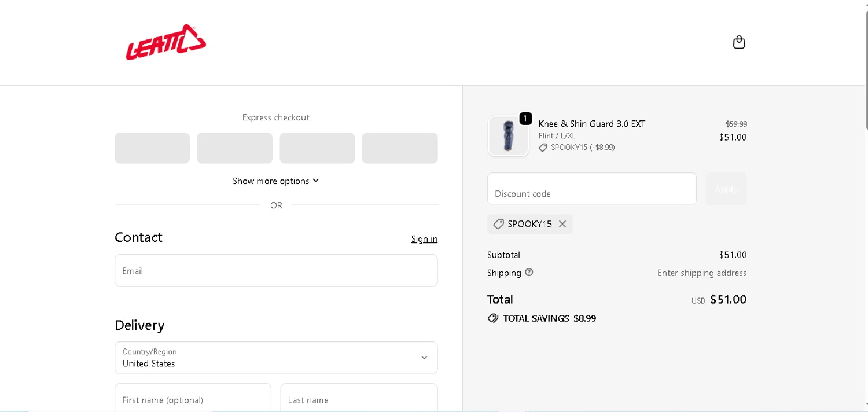868x412 pixels.
Task: Click the Flint / L/XL variant text
Action: [557, 136]
